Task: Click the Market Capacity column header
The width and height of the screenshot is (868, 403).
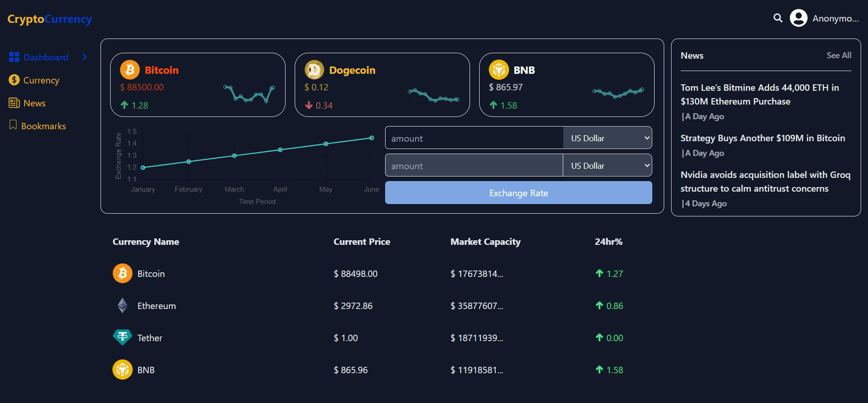Action: [x=486, y=242]
